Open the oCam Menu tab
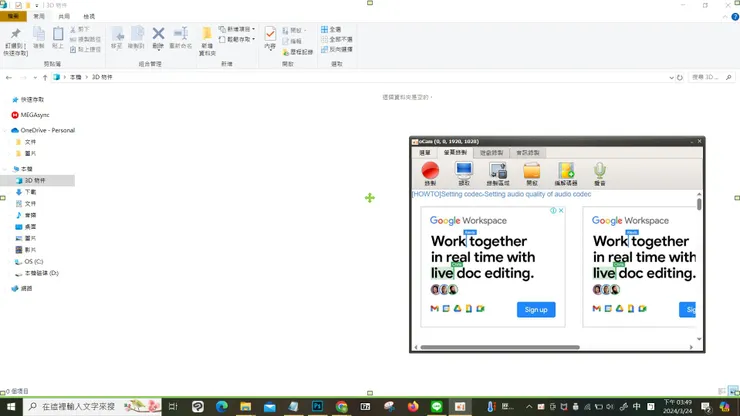Image resolution: width=740 pixels, height=416 pixels. [424, 153]
